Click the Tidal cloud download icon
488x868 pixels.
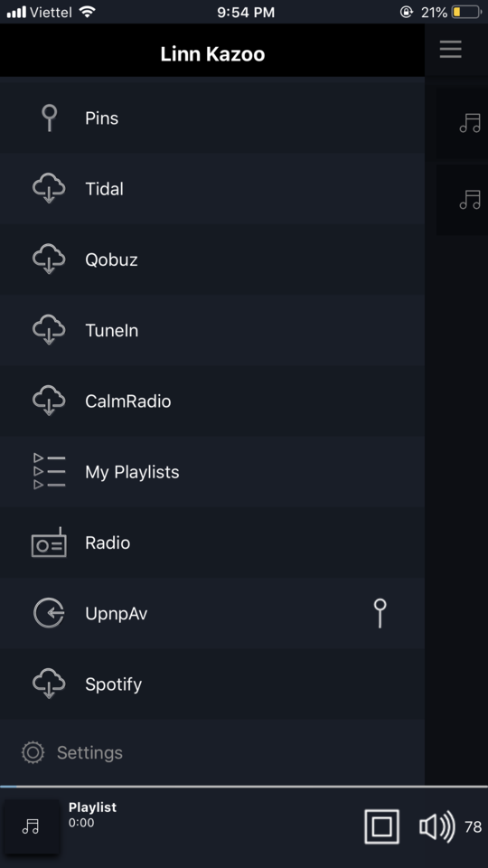(x=49, y=188)
